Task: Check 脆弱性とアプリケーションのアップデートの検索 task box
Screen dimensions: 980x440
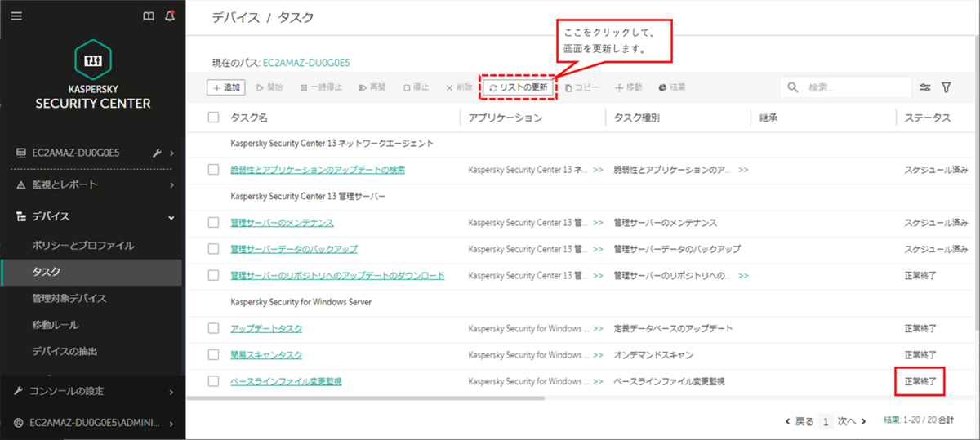Action: click(213, 170)
